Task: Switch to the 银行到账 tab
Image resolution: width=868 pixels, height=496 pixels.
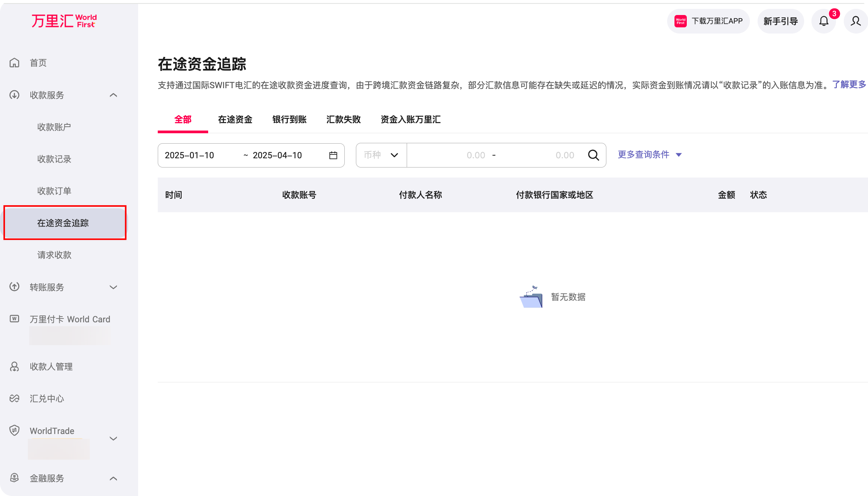Action: [289, 120]
